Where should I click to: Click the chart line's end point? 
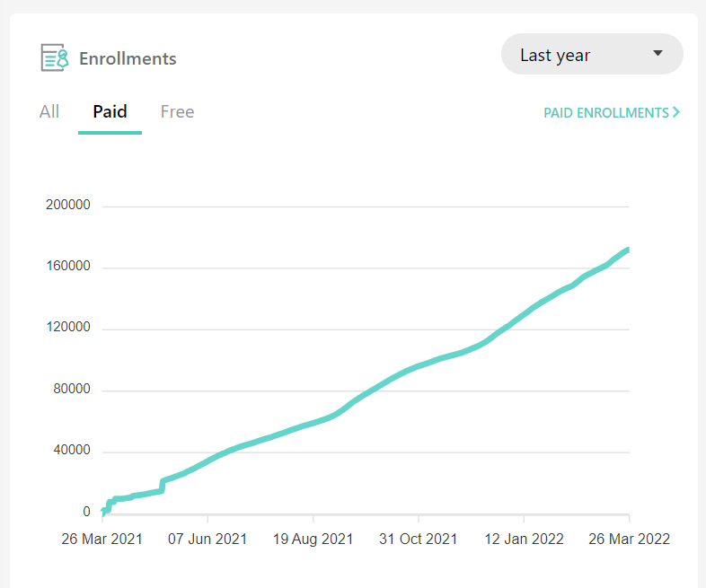point(628,250)
